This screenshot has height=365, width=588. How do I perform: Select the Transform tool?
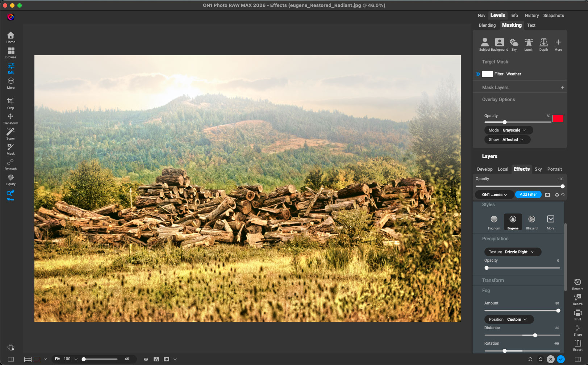click(x=11, y=119)
